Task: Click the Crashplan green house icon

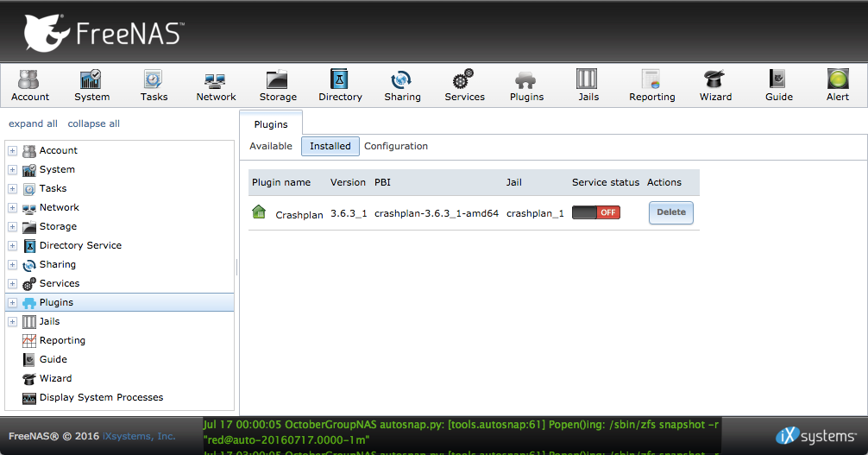Action: [259, 212]
